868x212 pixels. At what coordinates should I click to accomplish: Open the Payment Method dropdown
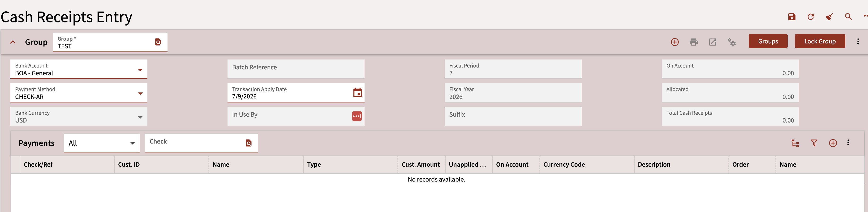pos(140,93)
